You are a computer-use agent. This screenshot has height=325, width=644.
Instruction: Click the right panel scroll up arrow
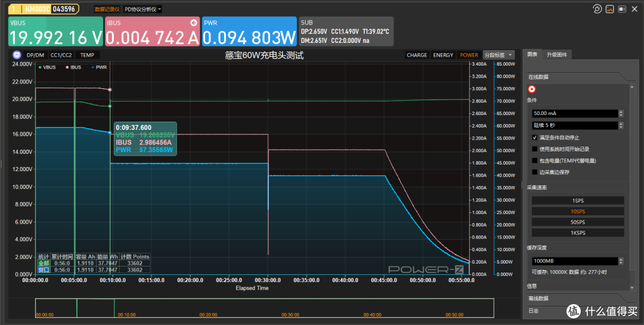pyautogui.click(x=632, y=86)
